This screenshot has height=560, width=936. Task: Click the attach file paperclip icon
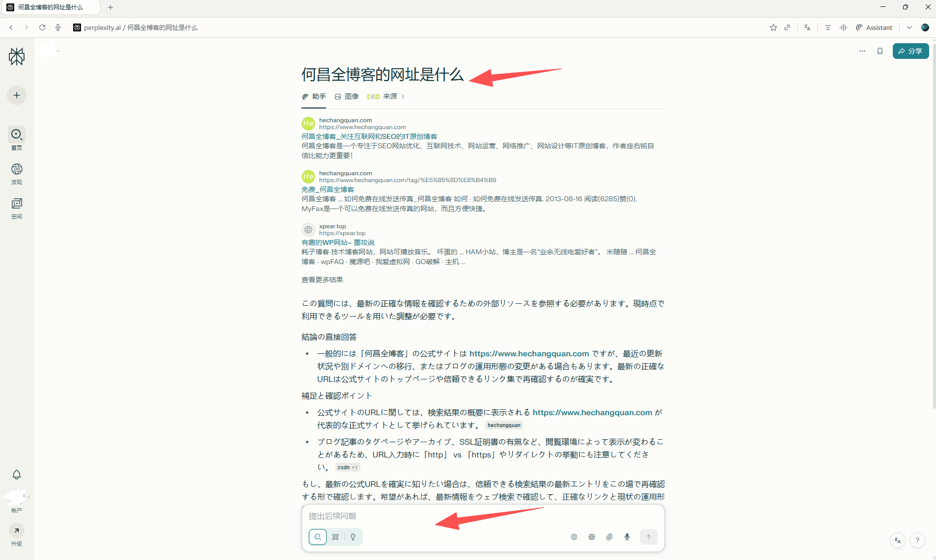[x=609, y=537]
